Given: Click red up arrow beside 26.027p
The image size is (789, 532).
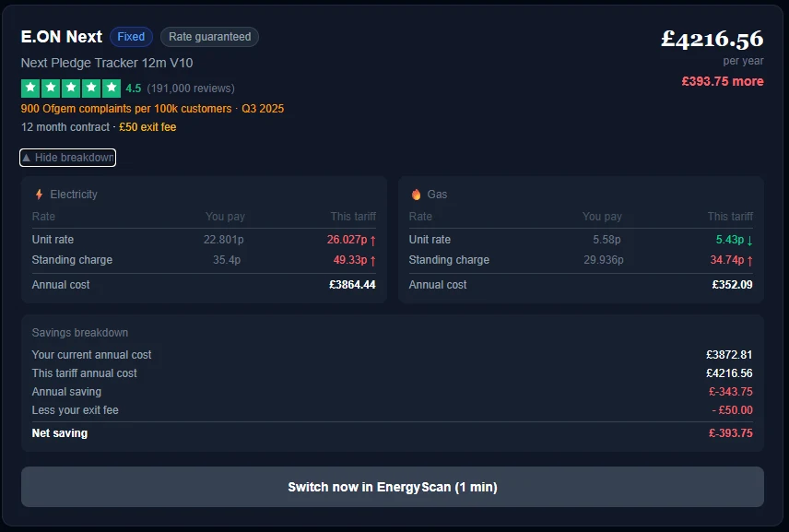Looking at the screenshot, I should click(373, 240).
